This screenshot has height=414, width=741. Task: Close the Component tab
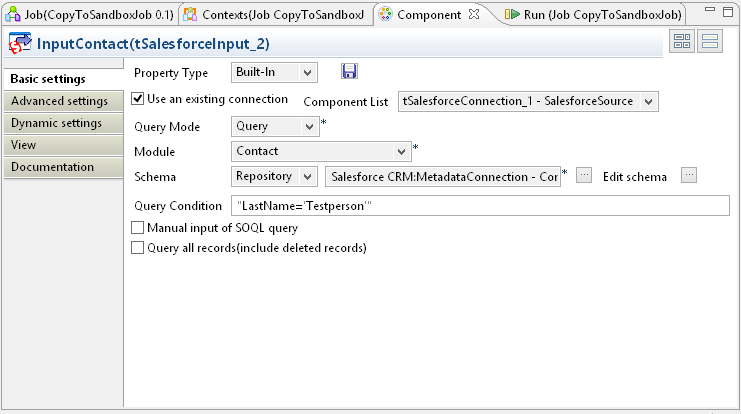point(474,14)
